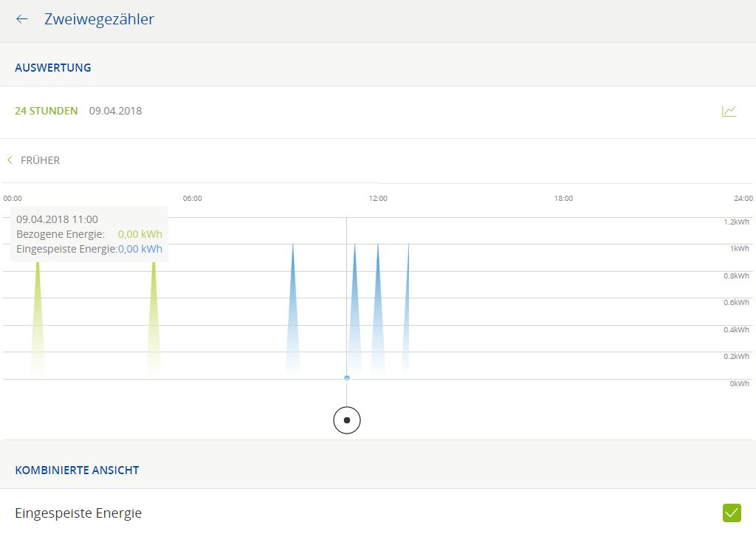Click the back arrow next to Zweiwegezähler

22,19
